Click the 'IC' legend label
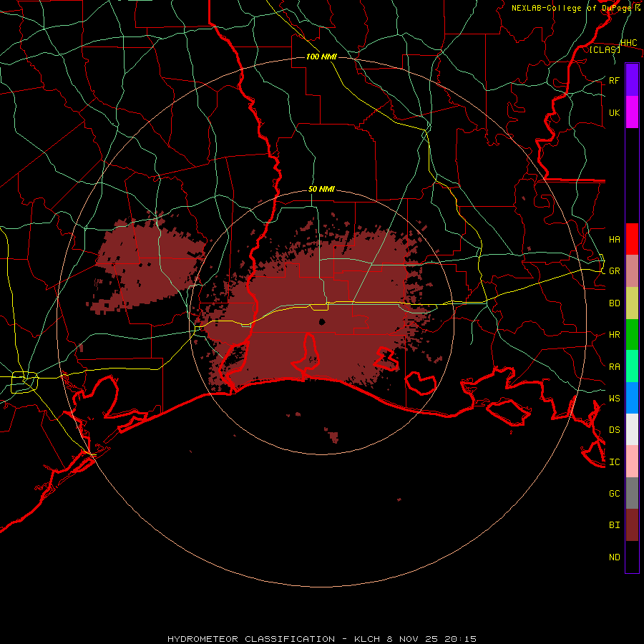Screen dimensions: 644x644 pyautogui.click(x=614, y=462)
